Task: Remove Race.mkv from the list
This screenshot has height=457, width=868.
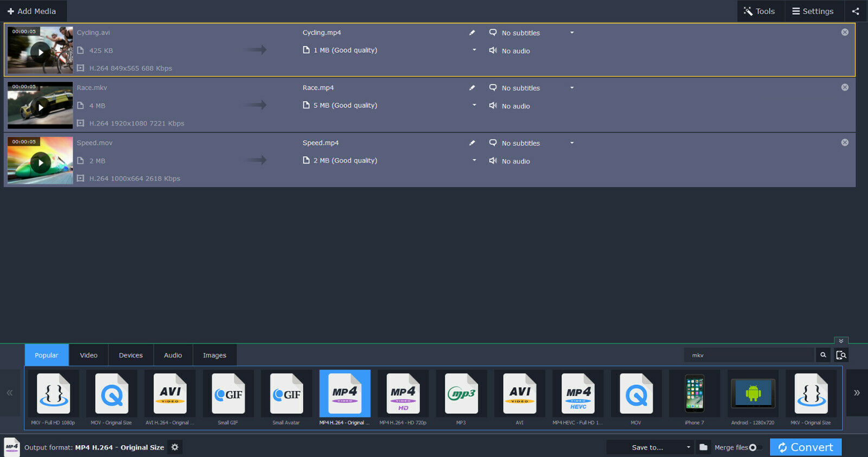Action: (845, 87)
